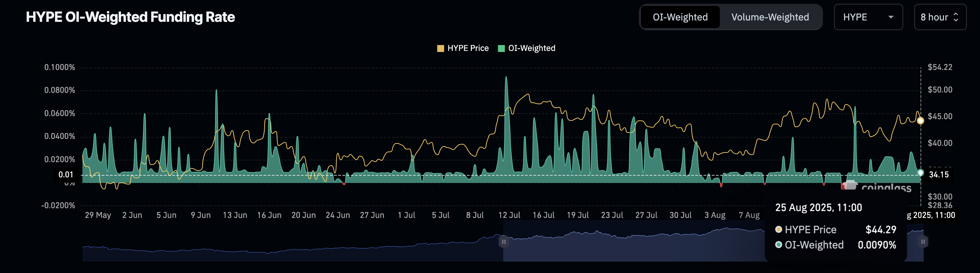Click the 0.0090% tooltip funding value

pyautogui.click(x=877, y=245)
